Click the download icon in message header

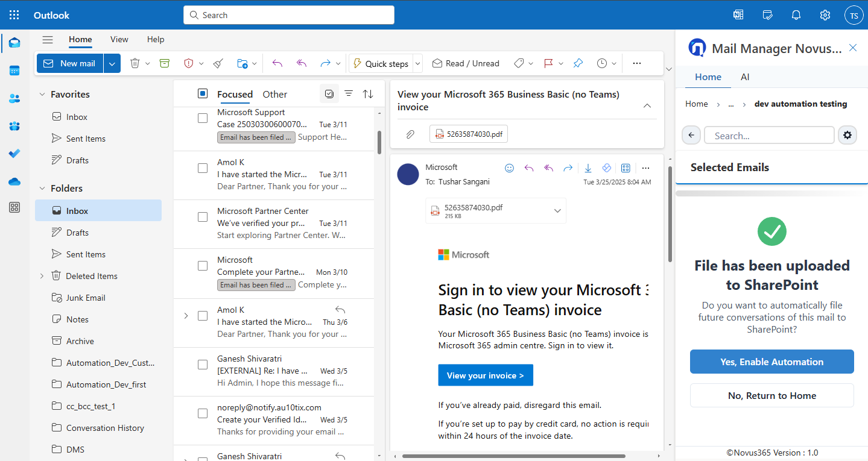588,168
